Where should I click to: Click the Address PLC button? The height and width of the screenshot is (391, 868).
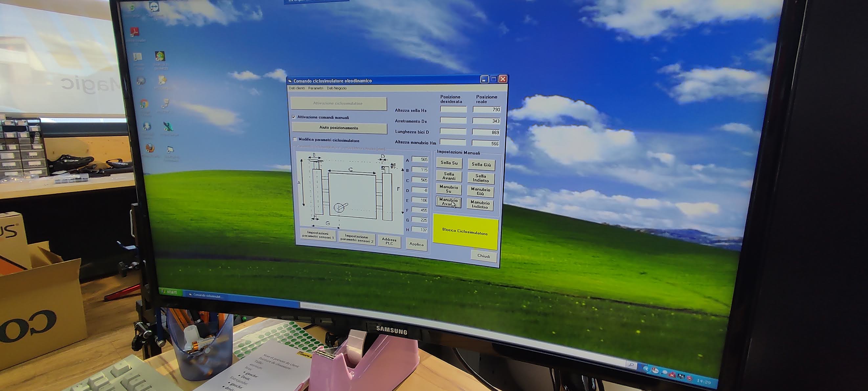(x=389, y=242)
